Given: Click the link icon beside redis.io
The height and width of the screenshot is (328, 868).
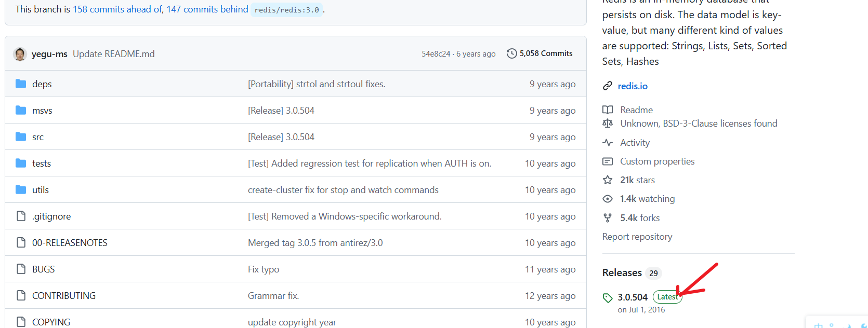Looking at the screenshot, I should (x=607, y=86).
